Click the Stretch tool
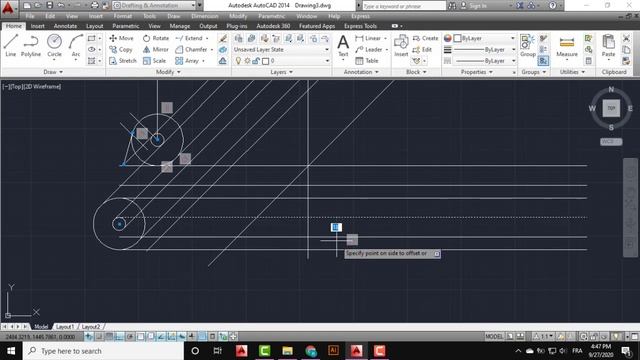 click(x=123, y=61)
